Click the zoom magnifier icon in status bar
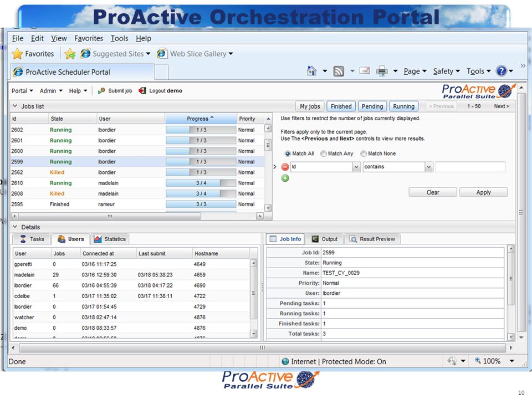 tap(478, 361)
